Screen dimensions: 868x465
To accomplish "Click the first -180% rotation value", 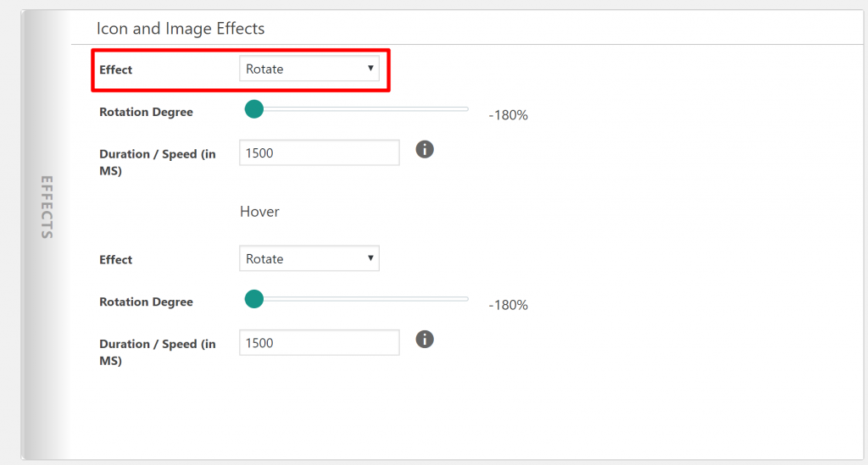I will click(x=509, y=115).
